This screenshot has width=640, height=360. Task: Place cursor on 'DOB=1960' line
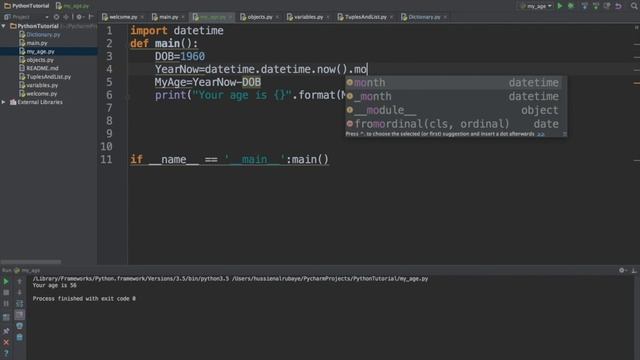[180, 56]
